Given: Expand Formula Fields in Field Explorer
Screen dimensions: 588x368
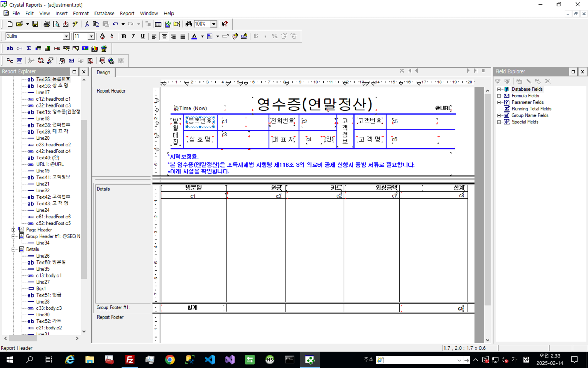Looking at the screenshot, I should pos(499,96).
